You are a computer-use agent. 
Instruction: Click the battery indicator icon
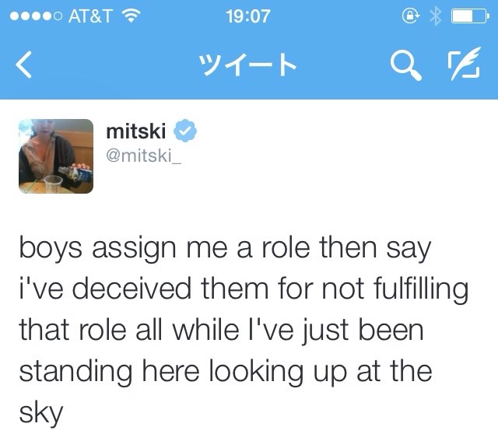click(x=470, y=16)
